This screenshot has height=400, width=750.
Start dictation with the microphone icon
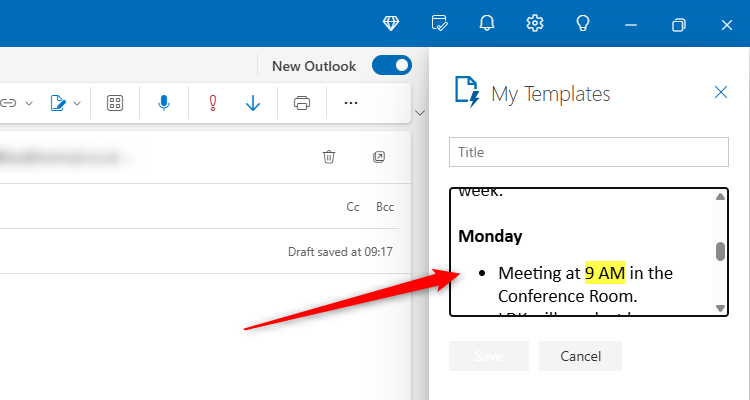tap(163, 102)
